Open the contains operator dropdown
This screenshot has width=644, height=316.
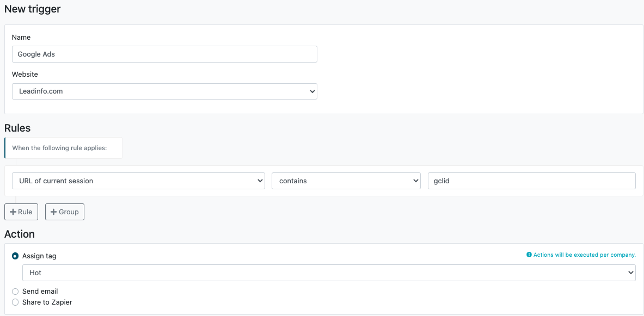tap(346, 181)
